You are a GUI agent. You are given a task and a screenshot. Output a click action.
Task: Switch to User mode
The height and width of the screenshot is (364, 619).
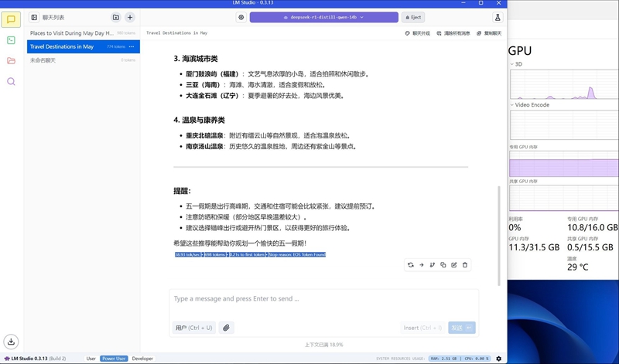pyautogui.click(x=91, y=359)
